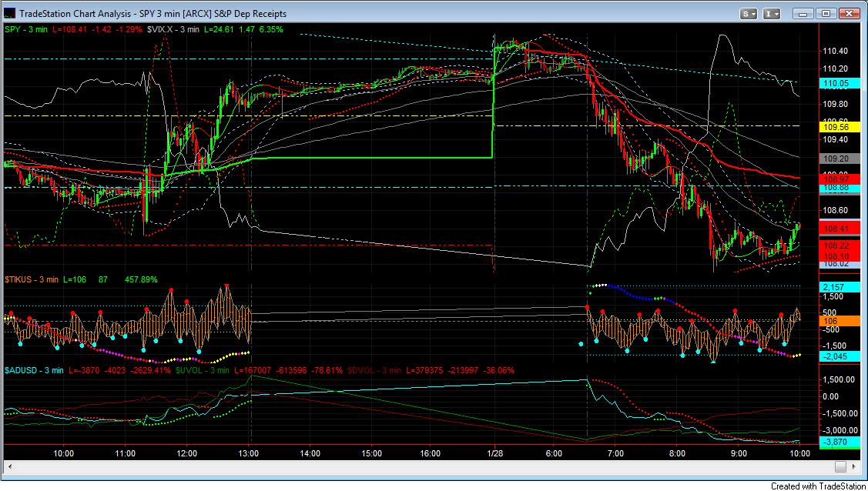Click the cyan 2,157 TIKUS marker

(840, 286)
